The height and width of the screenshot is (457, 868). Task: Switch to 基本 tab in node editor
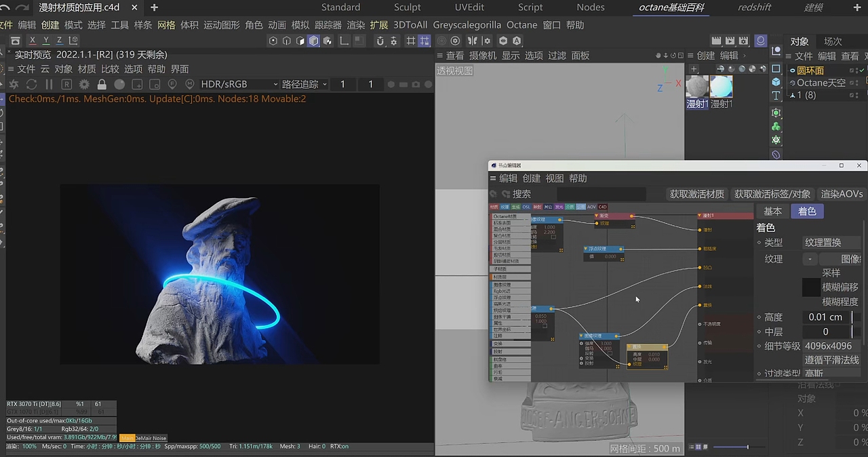[x=773, y=212]
